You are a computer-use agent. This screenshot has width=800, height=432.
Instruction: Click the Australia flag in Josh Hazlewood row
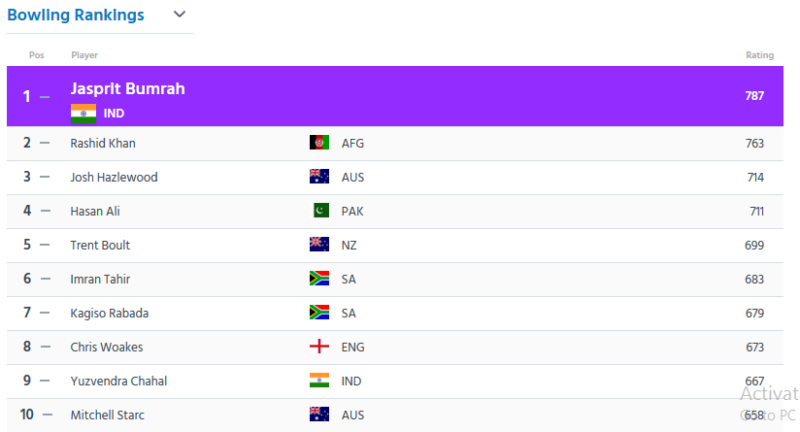tap(319, 176)
